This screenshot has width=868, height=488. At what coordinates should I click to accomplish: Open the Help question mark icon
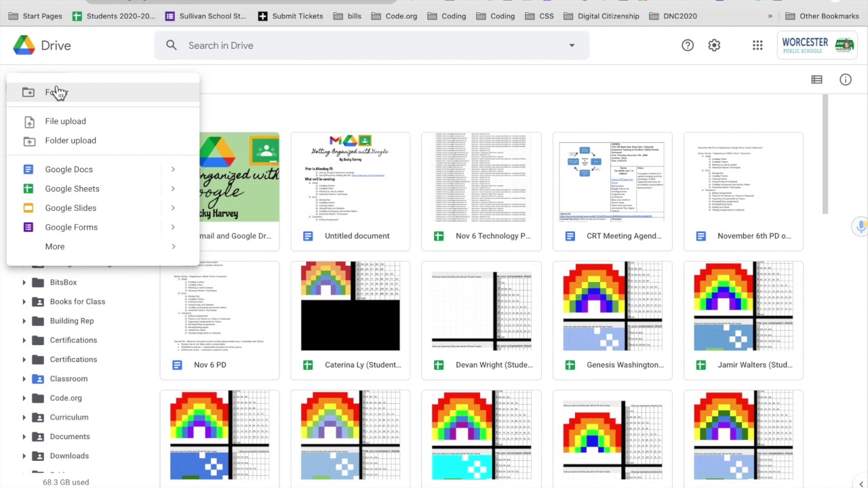688,45
